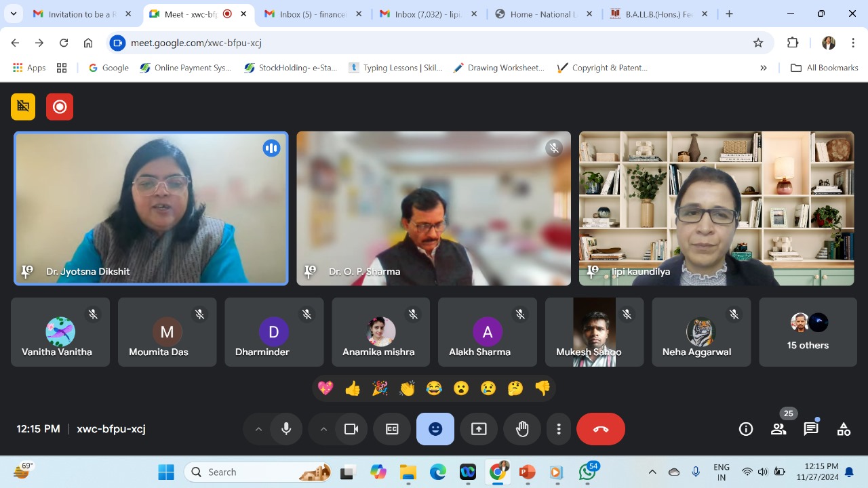Show the people participants list

(778, 429)
